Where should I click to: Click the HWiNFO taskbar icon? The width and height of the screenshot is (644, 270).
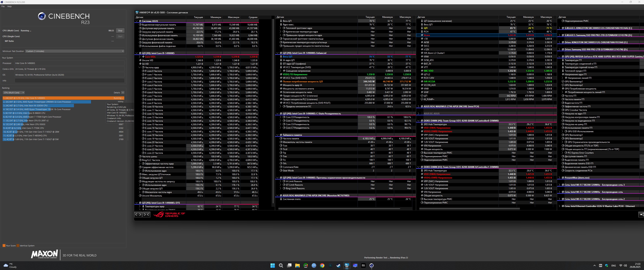coord(347,265)
